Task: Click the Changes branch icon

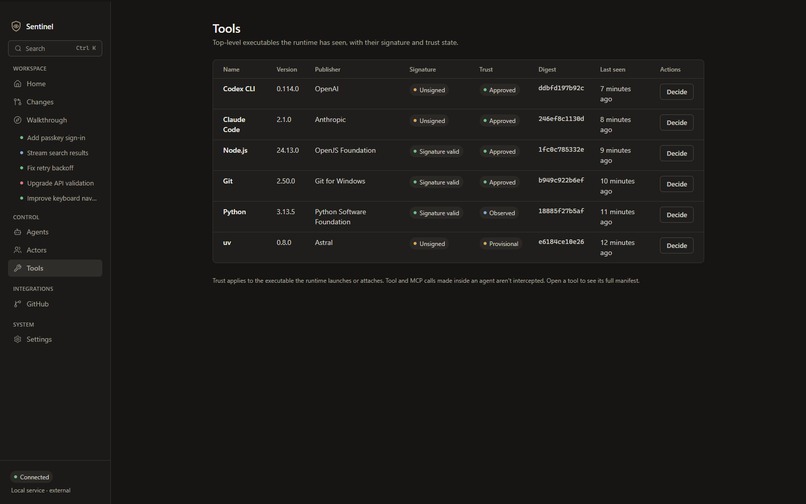Action: (x=17, y=102)
